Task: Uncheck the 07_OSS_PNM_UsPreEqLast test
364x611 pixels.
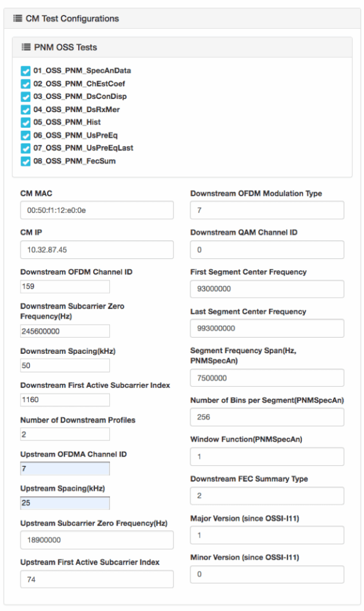Action: (x=26, y=148)
